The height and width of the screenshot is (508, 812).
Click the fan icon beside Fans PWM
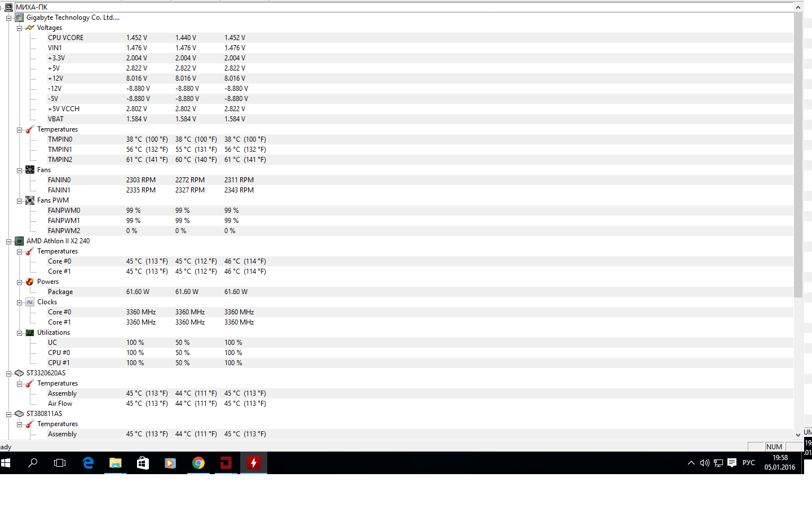click(x=30, y=200)
